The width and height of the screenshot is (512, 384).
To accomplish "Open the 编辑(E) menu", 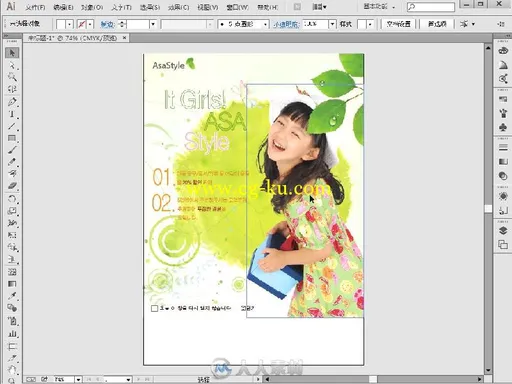I will 63,7.
